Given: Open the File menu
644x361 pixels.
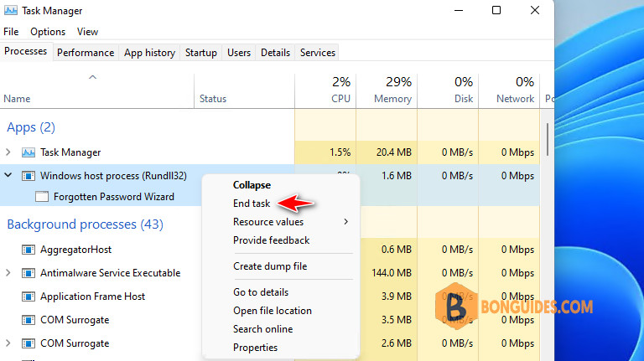Looking at the screenshot, I should (x=11, y=32).
